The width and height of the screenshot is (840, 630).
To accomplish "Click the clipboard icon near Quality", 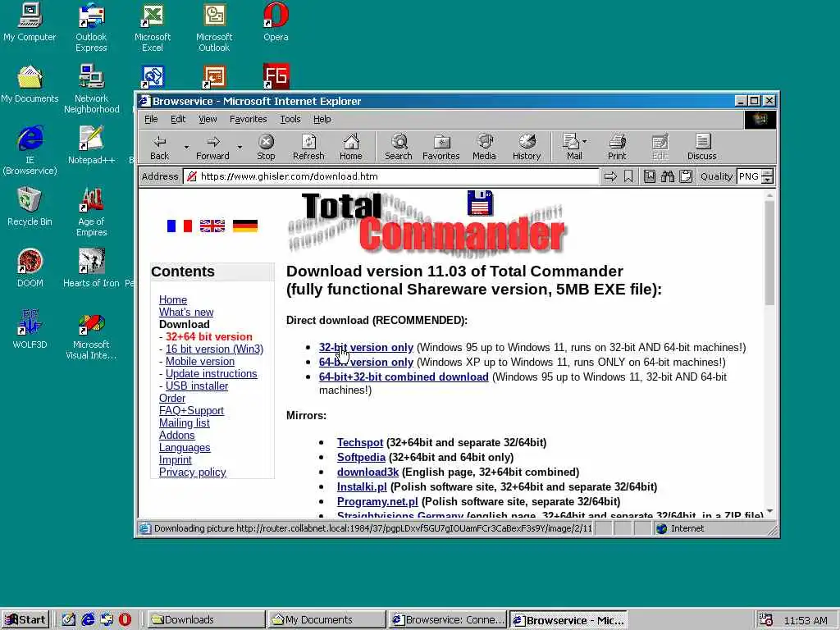I will tap(686, 176).
